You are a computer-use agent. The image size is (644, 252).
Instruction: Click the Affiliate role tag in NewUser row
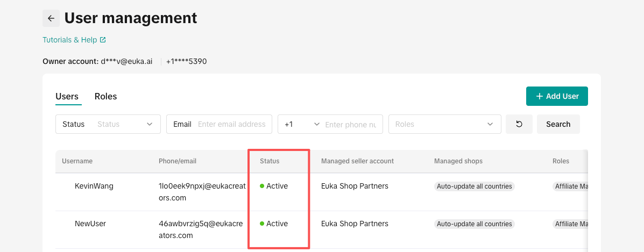coord(570,224)
